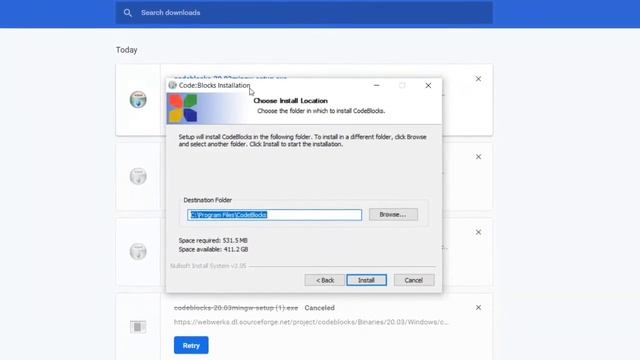Click the Destination Folder path field
The height and width of the screenshot is (360, 640).
274,215
